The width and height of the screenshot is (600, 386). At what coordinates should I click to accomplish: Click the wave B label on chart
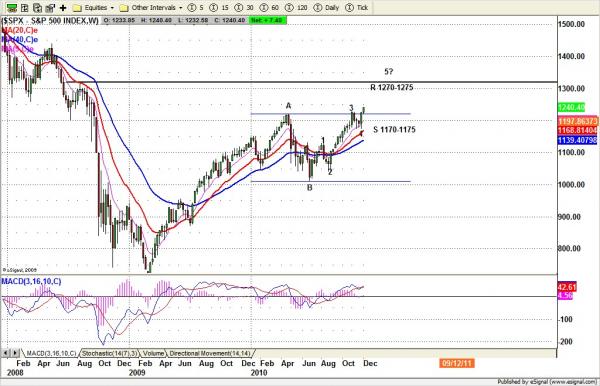pyautogui.click(x=310, y=188)
